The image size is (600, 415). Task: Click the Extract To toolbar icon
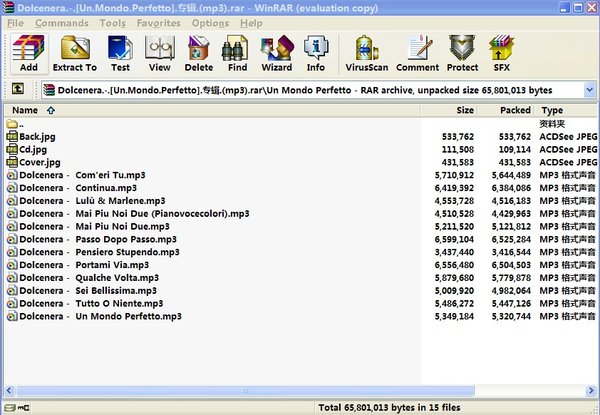click(75, 53)
